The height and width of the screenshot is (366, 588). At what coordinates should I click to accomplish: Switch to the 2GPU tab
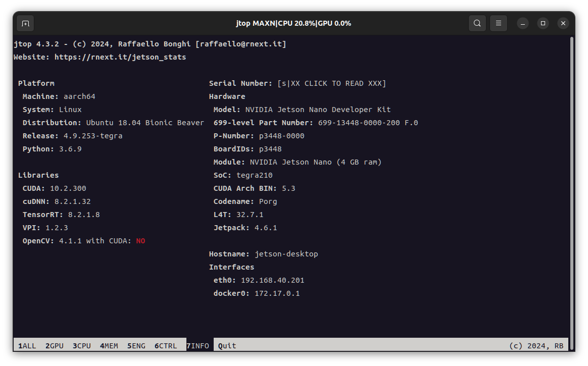[x=55, y=346]
